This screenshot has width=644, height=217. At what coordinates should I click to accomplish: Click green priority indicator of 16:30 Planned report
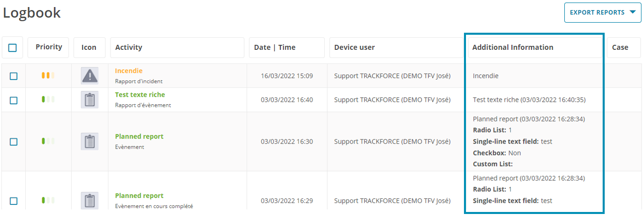(48, 141)
